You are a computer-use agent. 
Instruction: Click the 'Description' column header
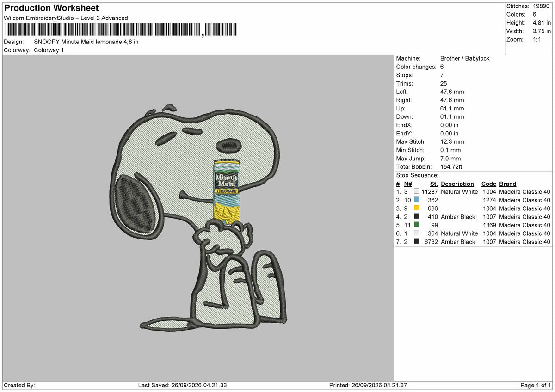click(x=457, y=184)
